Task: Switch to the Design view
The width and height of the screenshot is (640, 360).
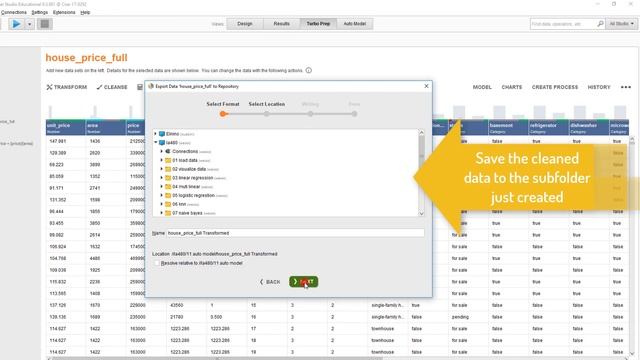Action: [x=244, y=24]
